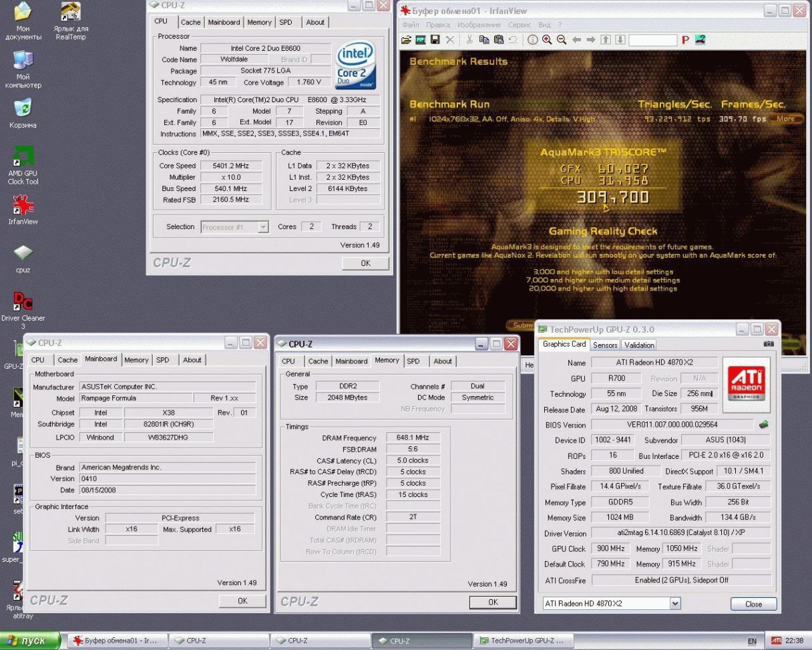Screen dimensions: 812x650
Task: Select About tab in Mainboard CPU-Z window
Action: coord(192,360)
